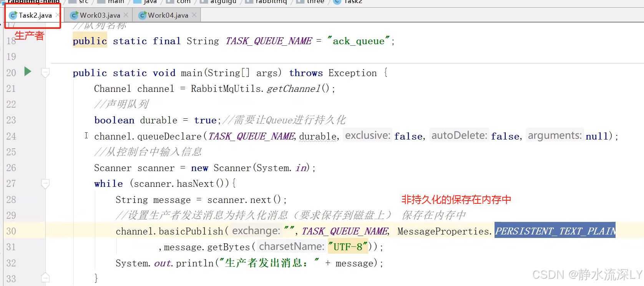Collapse fold end marker at line 33

pyautogui.click(x=45, y=278)
